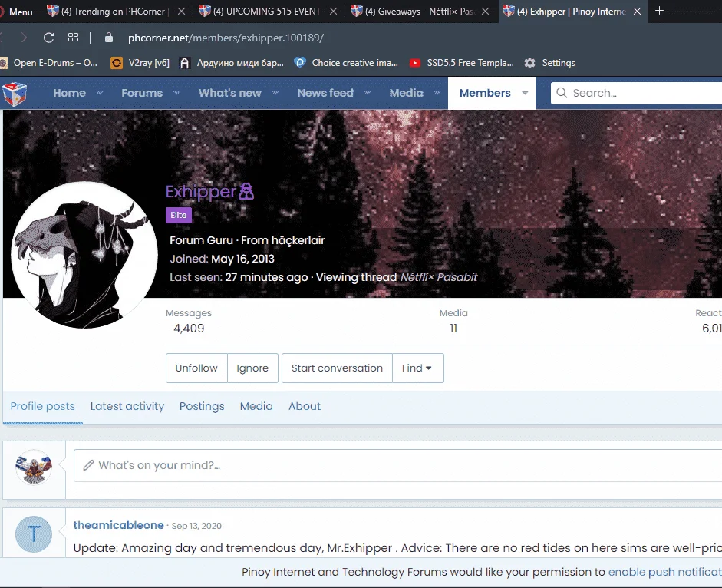Expand the Media nav dropdown arrow
The width and height of the screenshot is (722, 588).
pos(437,93)
